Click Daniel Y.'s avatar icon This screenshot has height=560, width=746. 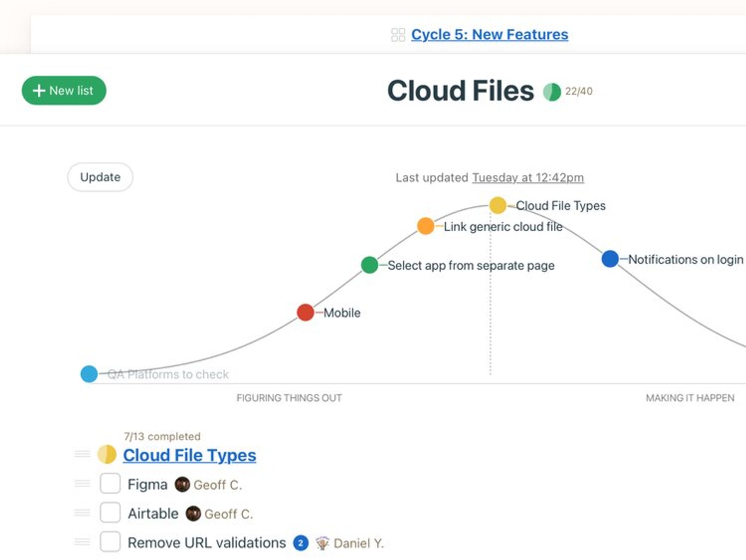click(322, 543)
